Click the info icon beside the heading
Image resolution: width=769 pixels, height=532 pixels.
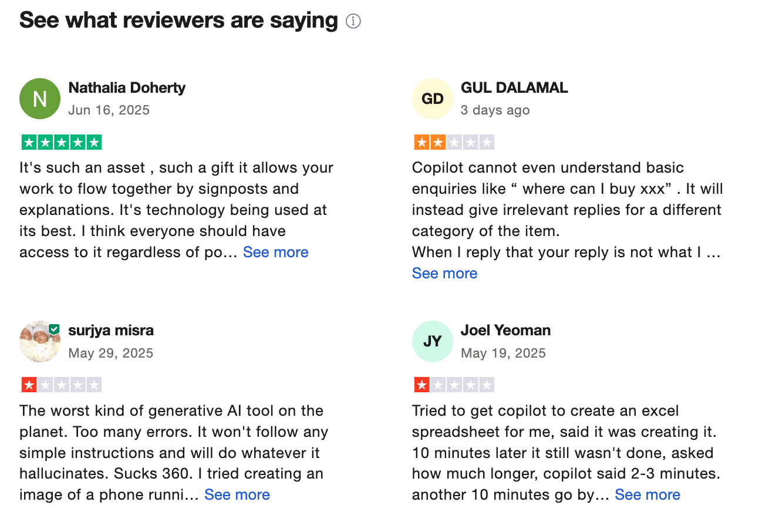pyautogui.click(x=353, y=22)
